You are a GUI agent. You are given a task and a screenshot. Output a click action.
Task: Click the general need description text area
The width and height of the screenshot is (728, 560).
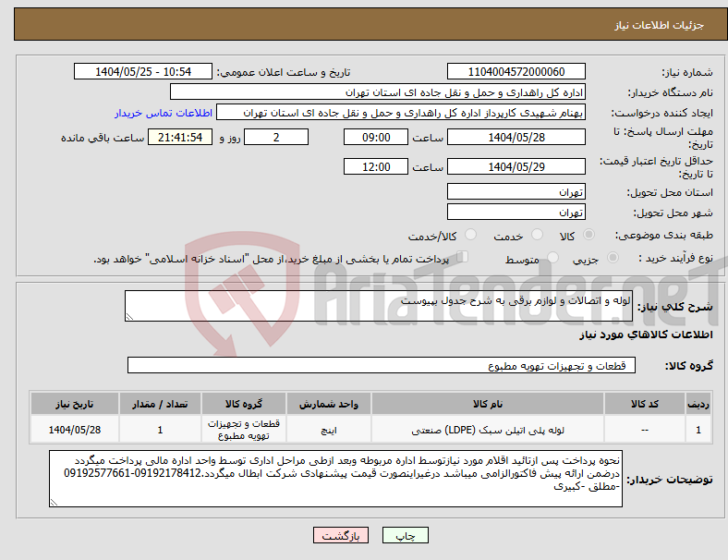click(x=379, y=306)
